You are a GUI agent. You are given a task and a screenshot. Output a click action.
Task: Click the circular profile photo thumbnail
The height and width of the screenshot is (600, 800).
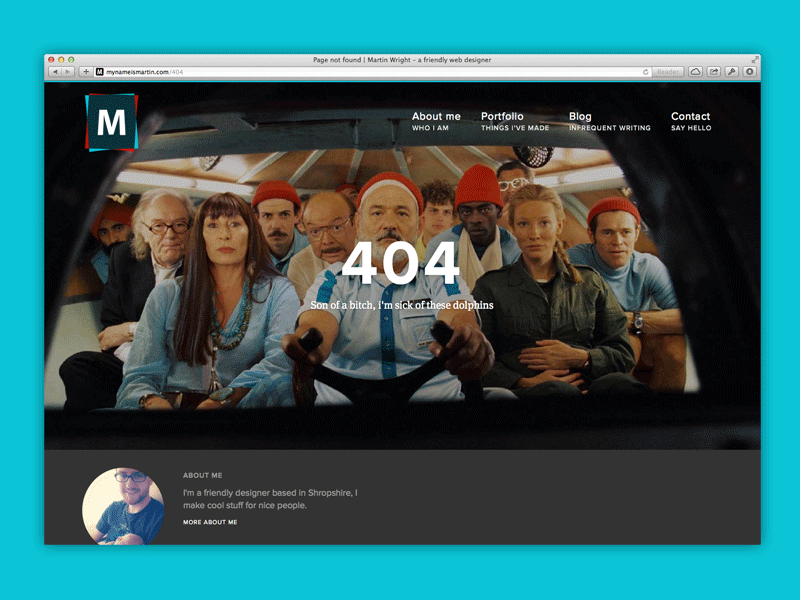[x=123, y=506]
